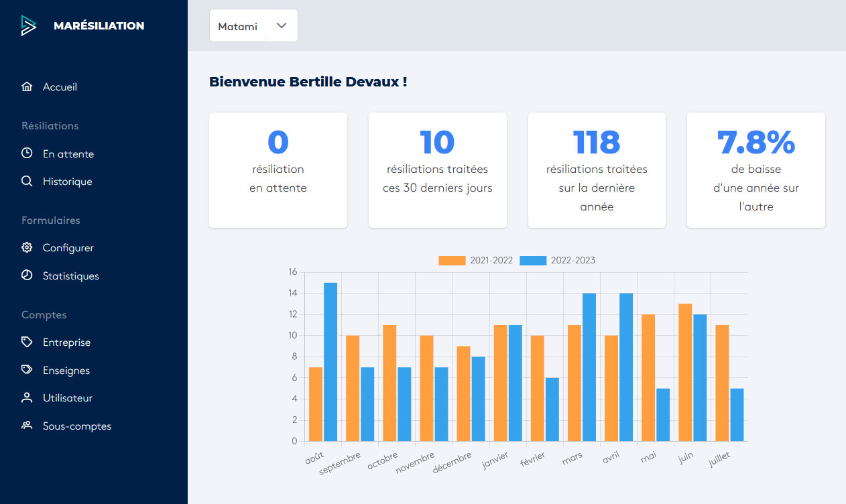
Task: Click the clock icon next to En attente
Action: (27, 153)
